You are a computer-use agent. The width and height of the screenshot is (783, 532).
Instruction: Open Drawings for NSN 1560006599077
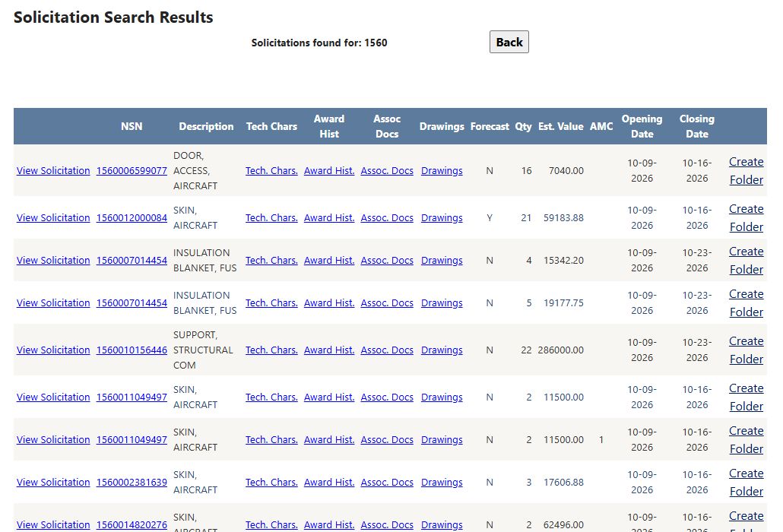(442, 171)
